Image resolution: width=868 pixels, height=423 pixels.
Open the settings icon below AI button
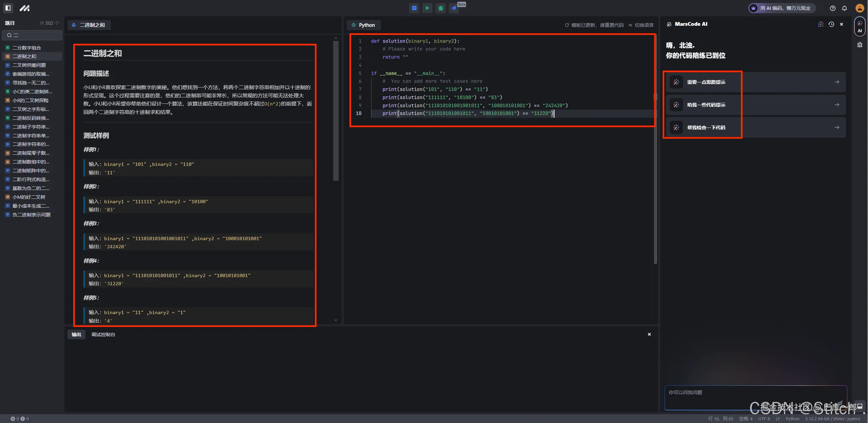click(860, 45)
